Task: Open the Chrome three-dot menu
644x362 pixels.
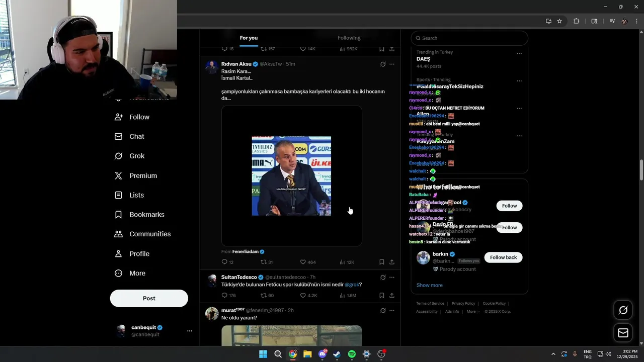Action: tap(636, 21)
